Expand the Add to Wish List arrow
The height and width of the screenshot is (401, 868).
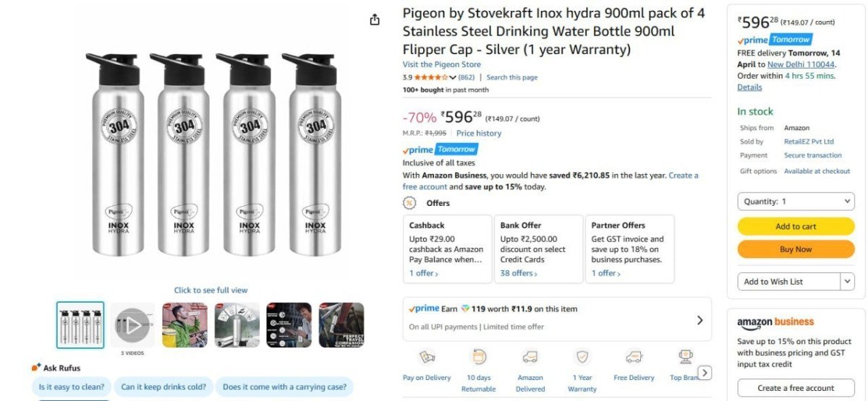tap(847, 282)
